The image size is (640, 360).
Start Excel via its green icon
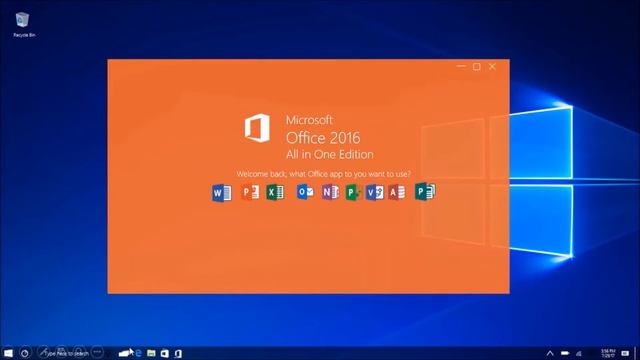click(x=275, y=192)
